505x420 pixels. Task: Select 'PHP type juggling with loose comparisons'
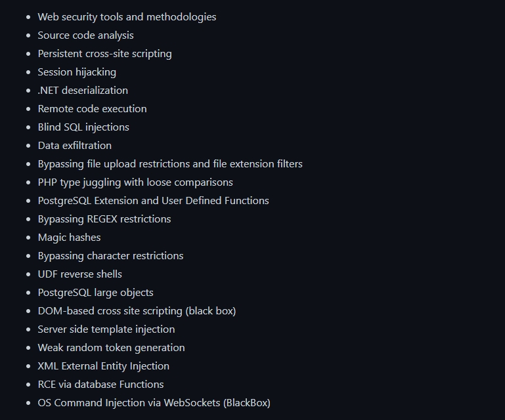click(x=135, y=182)
